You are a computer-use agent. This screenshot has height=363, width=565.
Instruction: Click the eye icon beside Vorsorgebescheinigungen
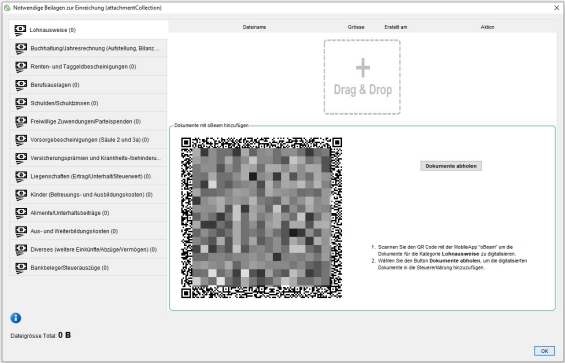21,140
